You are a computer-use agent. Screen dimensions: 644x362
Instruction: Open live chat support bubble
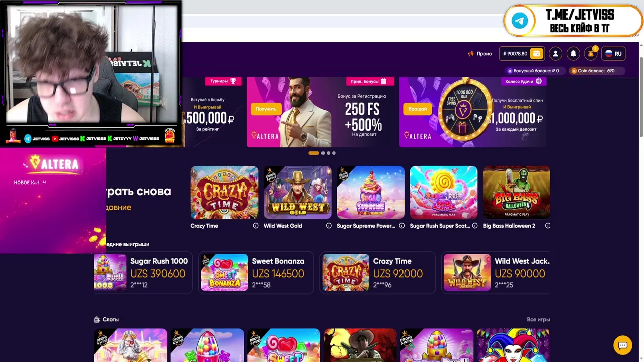tap(622, 345)
